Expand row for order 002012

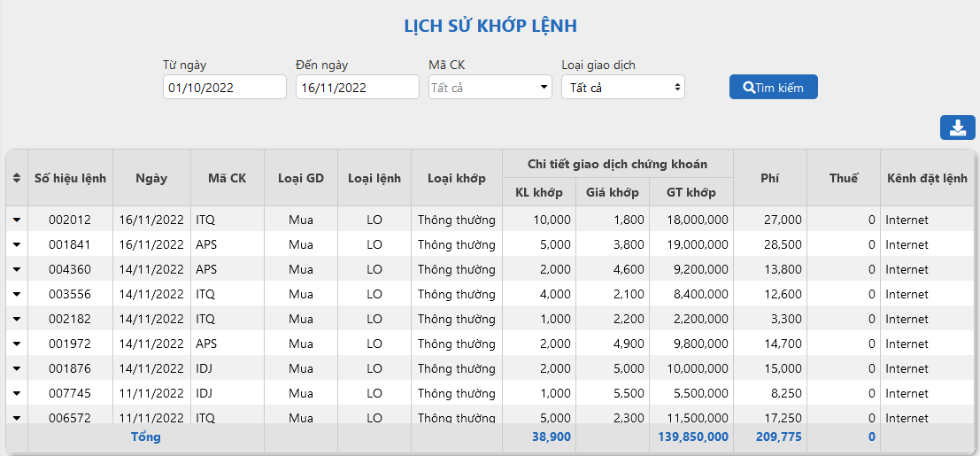coord(16,220)
